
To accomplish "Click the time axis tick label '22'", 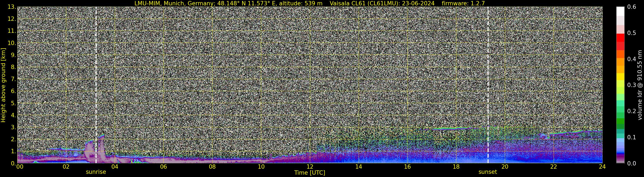I will [x=554, y=166].
